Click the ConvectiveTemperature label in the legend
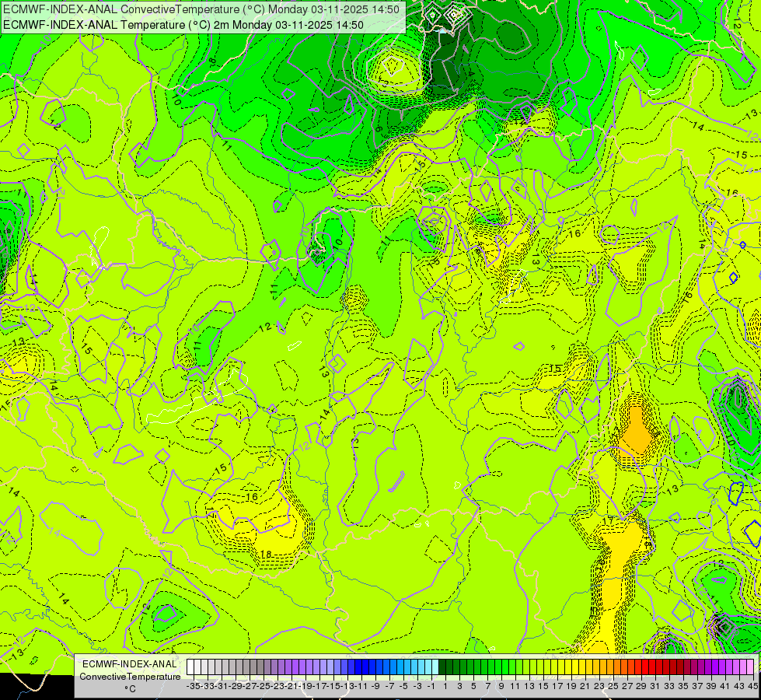This screenshot has width=761, height=700. coord(130,677)
